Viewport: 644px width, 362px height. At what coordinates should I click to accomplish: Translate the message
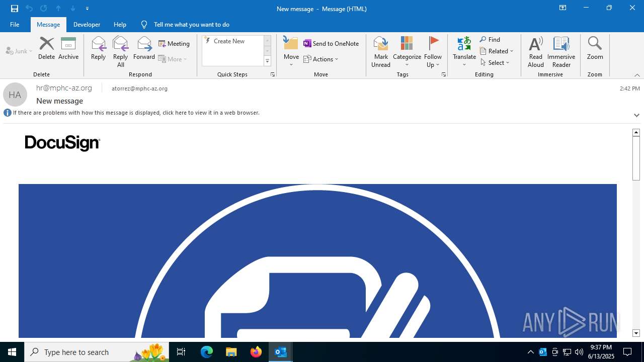[x=464, y=52]
